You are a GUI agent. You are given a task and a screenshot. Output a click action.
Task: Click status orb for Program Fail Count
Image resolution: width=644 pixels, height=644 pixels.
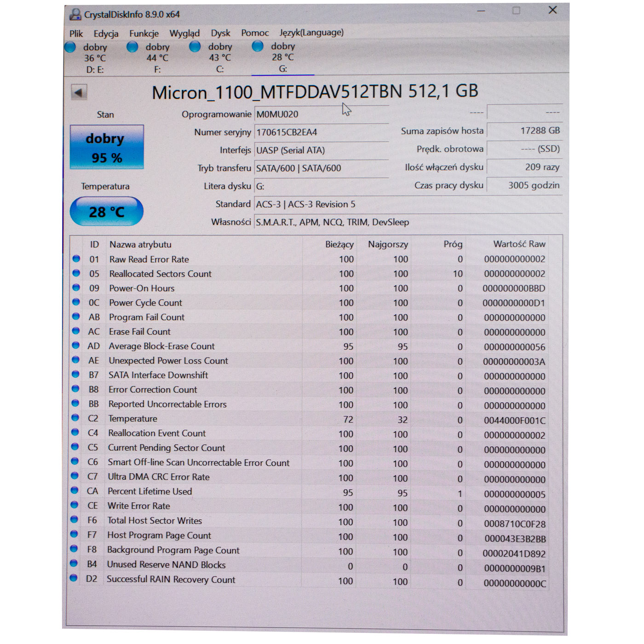point(76,316)
